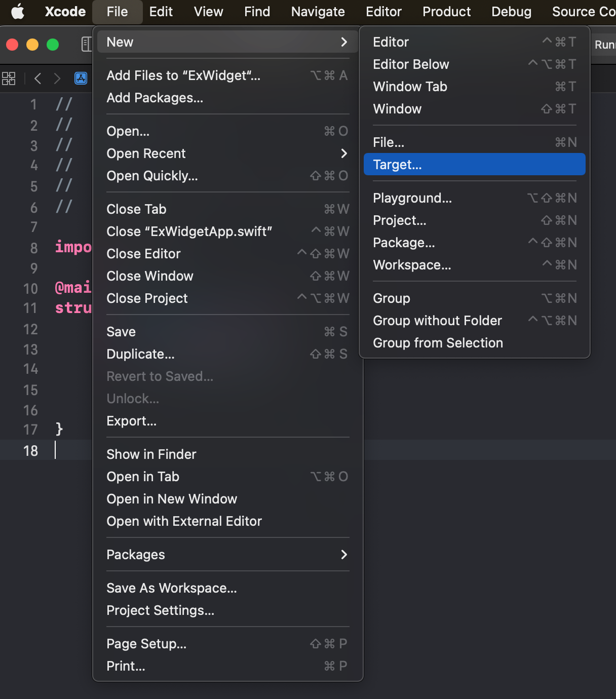
Task: Open the File menu
Action: point(117,11)
